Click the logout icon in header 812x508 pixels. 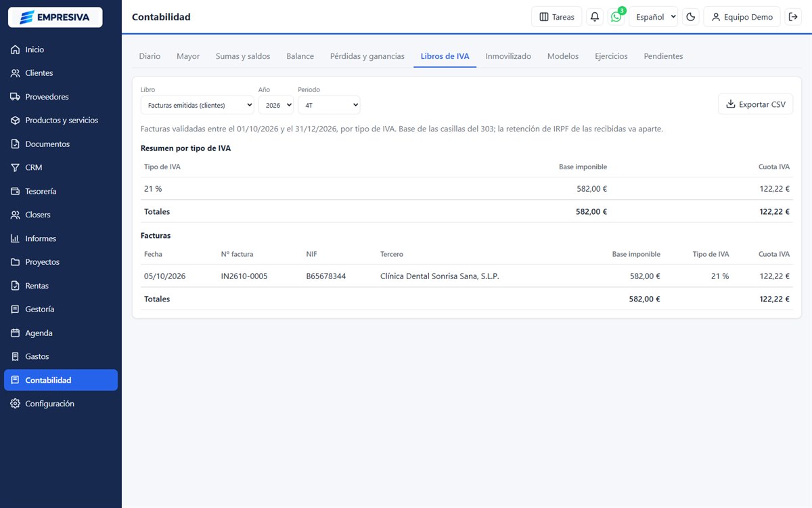click(x=794, y=17)
